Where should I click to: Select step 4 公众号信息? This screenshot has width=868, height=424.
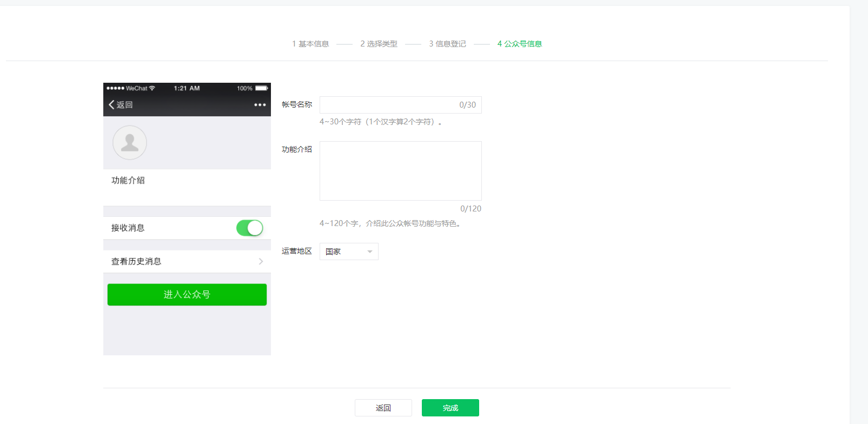coord(520,44)
